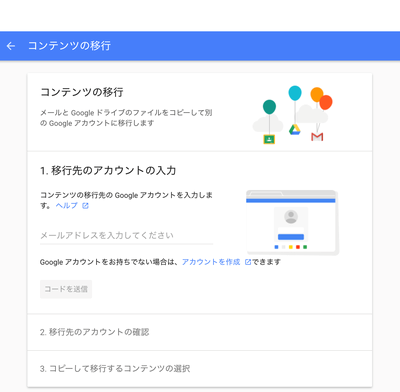Click the コードを送信 button
Screen dimensions: 400x392
point(66,289)
